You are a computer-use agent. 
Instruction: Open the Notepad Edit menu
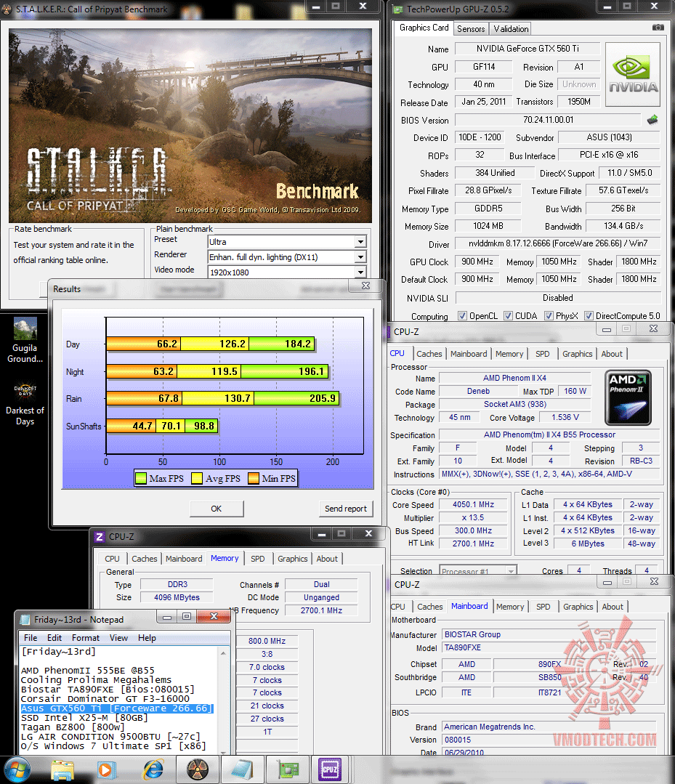pos(54,637)
